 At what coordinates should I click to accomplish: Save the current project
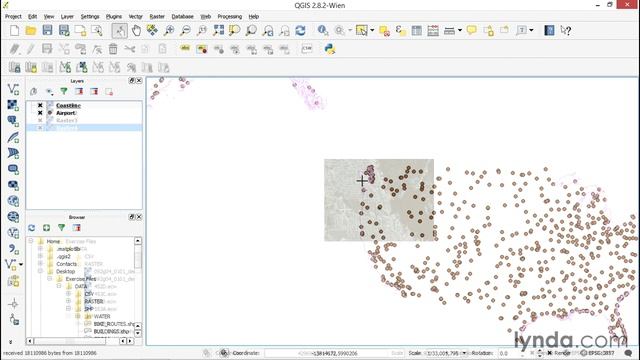click(47, 30)
